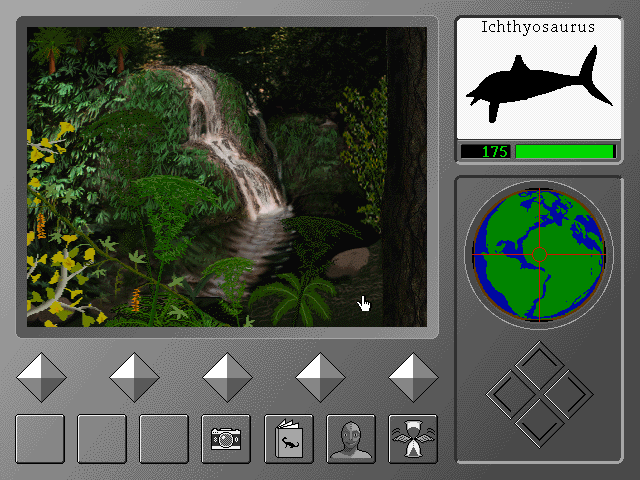Click the Ichthyosaurus name label
The height and width of the screenshot is (480, 640).
tap(538, 27)
